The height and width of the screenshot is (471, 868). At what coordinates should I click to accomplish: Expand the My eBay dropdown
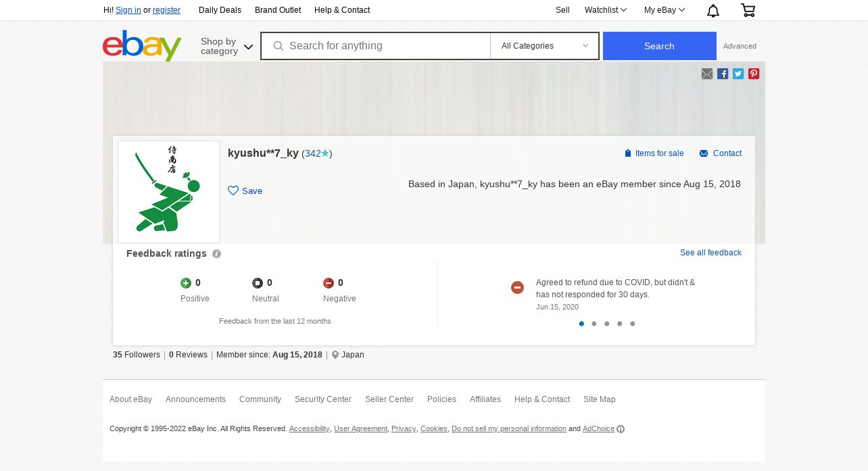coord(665,10)
